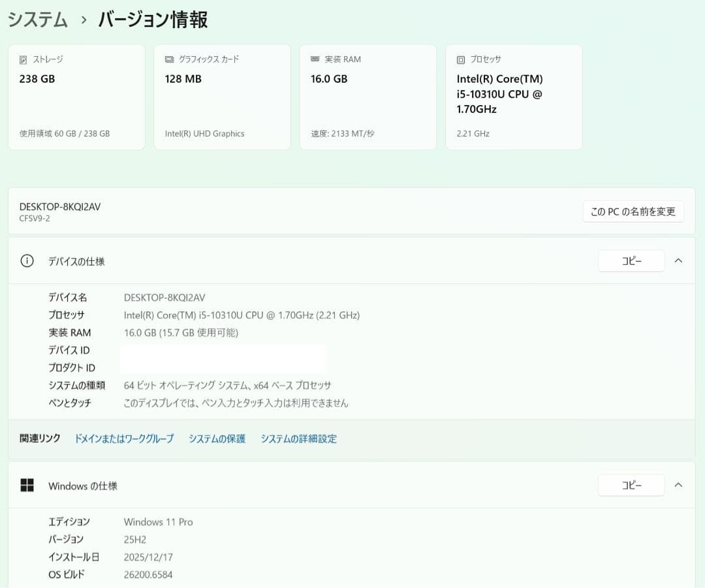Click the この PC の名前を変更 button
Viewport: 705px width, 588px height.
[633, 211]
